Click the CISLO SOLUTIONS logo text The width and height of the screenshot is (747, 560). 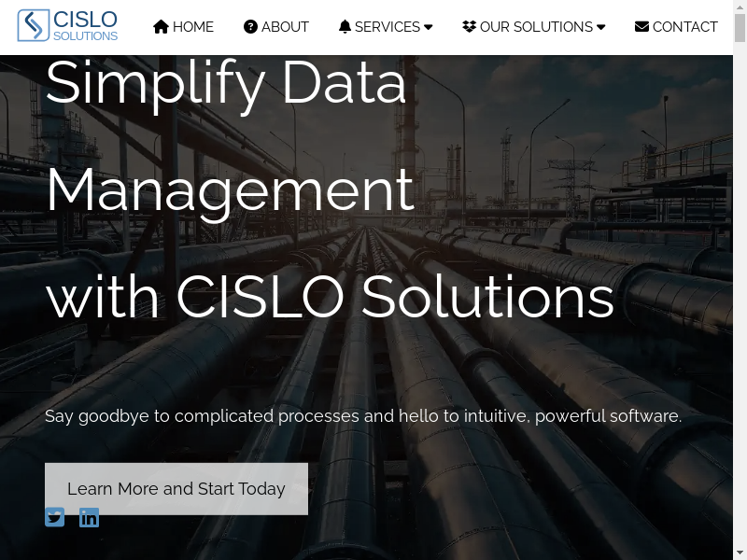(x=86, y=26)
